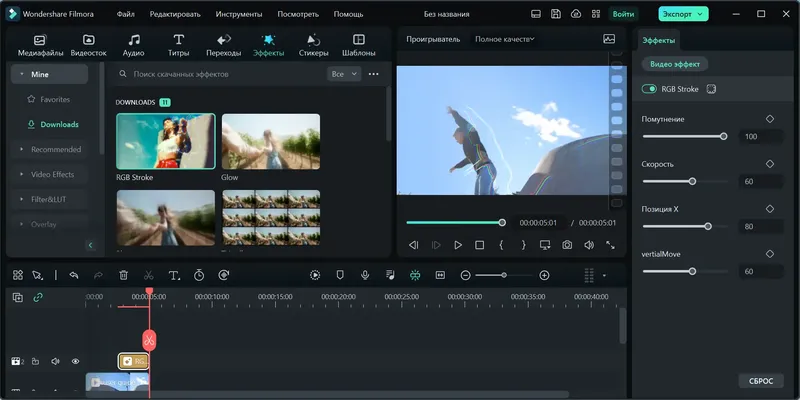Screen dimensions: 800x400
Task: Click the delete trash icon in timeline toolbar
Action: 123,275
